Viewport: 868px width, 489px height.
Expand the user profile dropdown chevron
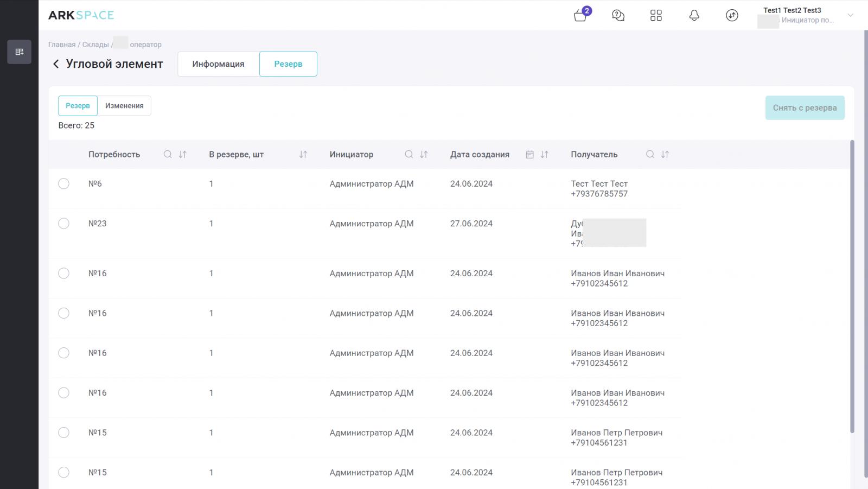click(x=850, y=15)
